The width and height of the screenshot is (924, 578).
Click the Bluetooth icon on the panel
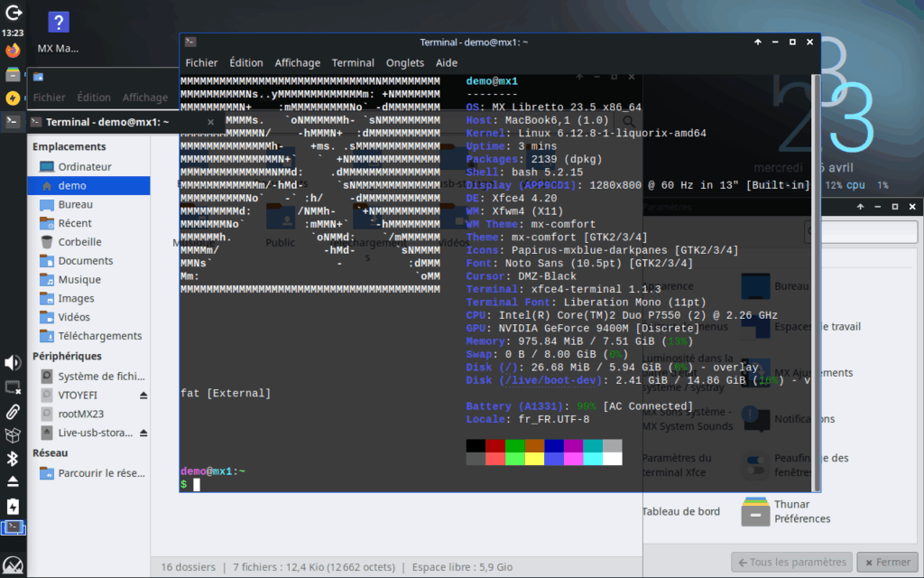pos(13,458)
